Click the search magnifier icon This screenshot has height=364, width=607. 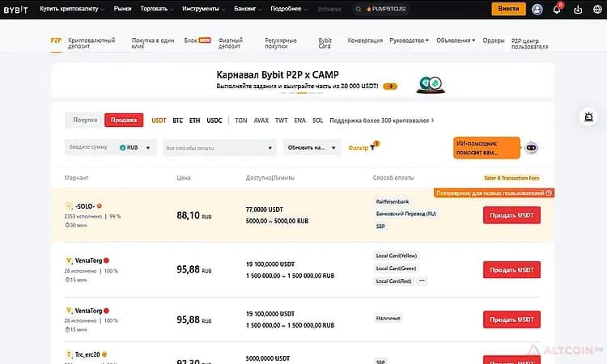359,9
